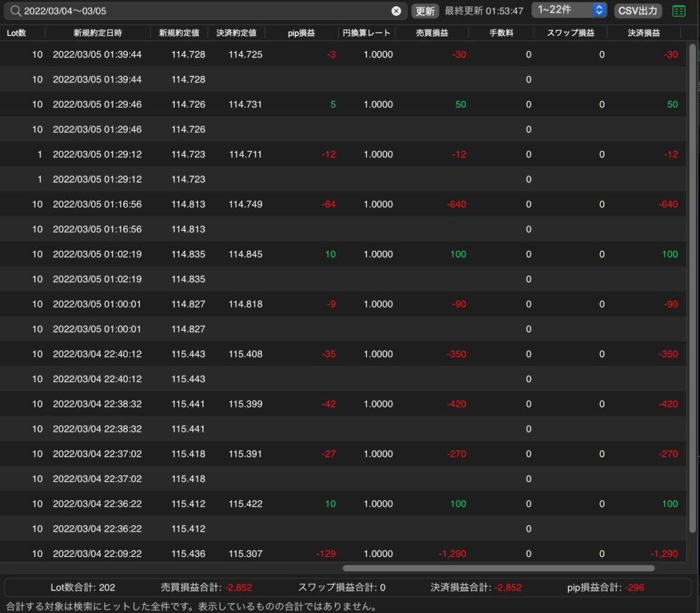Open the 1~22件 page range dropdown

click(x=569, y=10)
